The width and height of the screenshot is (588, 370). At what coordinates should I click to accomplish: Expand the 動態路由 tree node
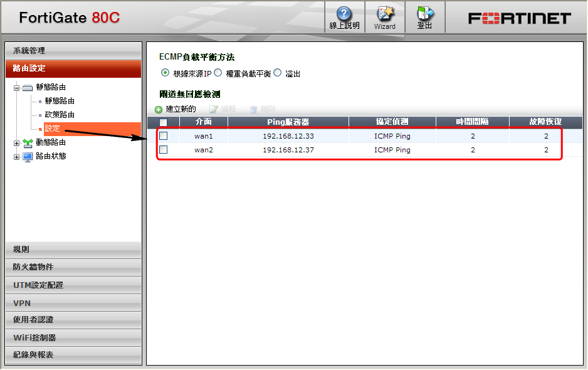16,144
